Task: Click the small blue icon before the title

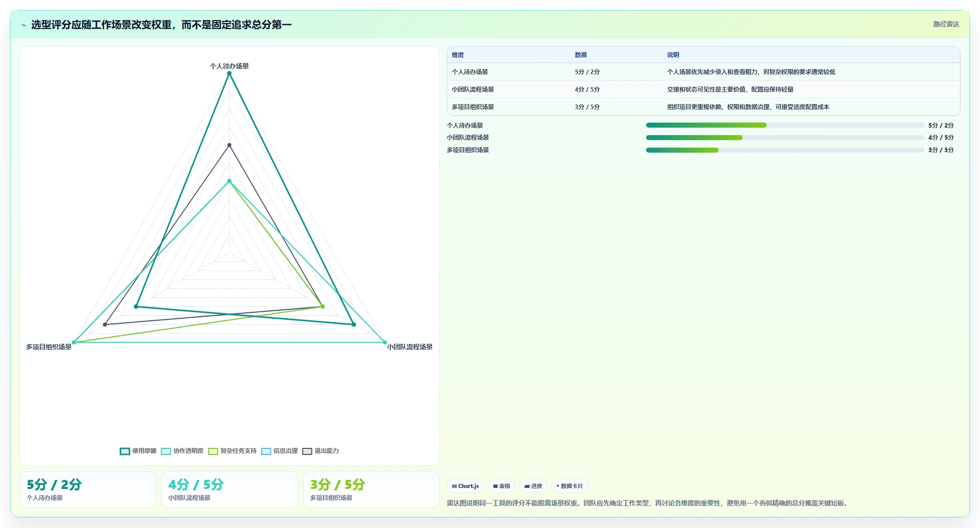Action: tap(24, 25)
